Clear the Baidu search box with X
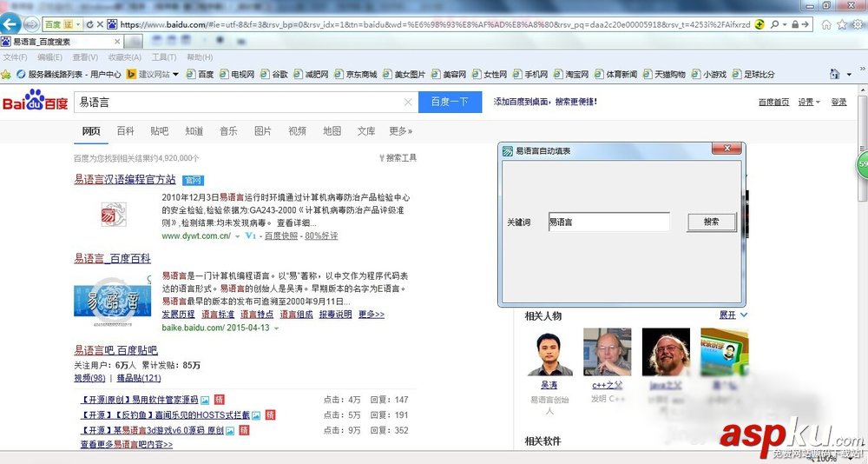Viewport: 868px width, 464px height. (x=408, y=102)
